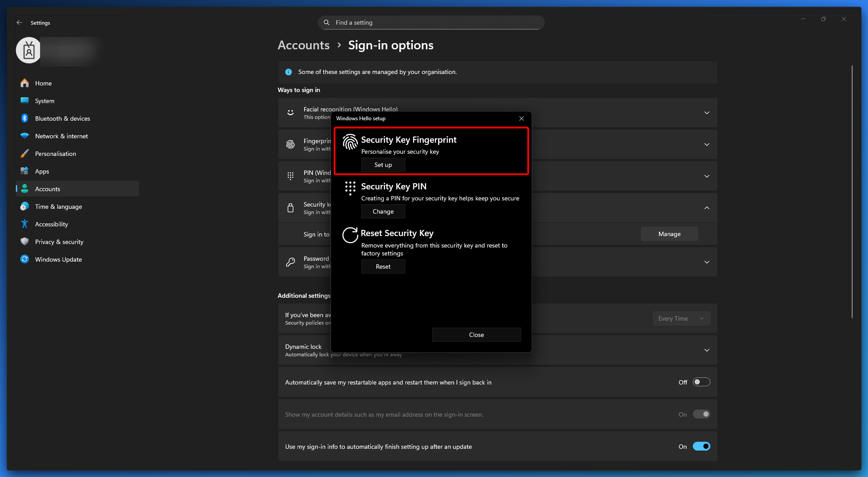Click the Windows Update sidebar icon

(25, 259)
